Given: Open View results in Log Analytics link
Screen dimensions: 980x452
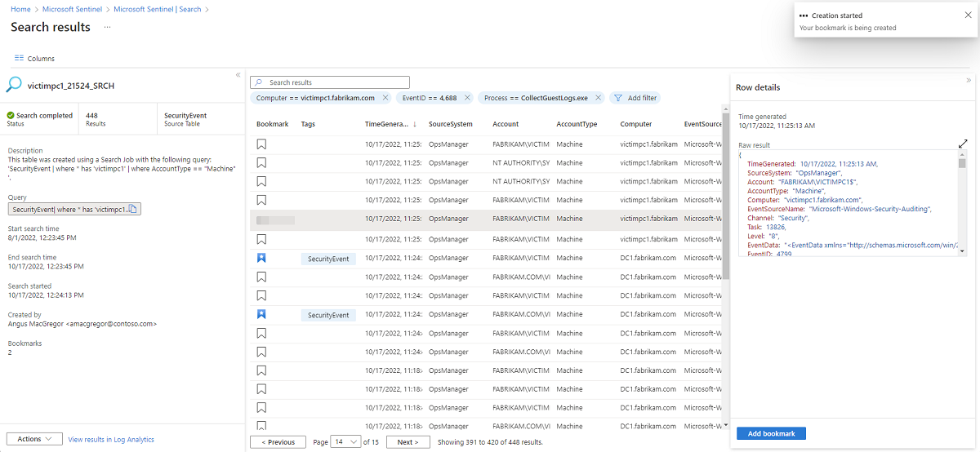Looking at the screenshot, I should coord(111,439).
